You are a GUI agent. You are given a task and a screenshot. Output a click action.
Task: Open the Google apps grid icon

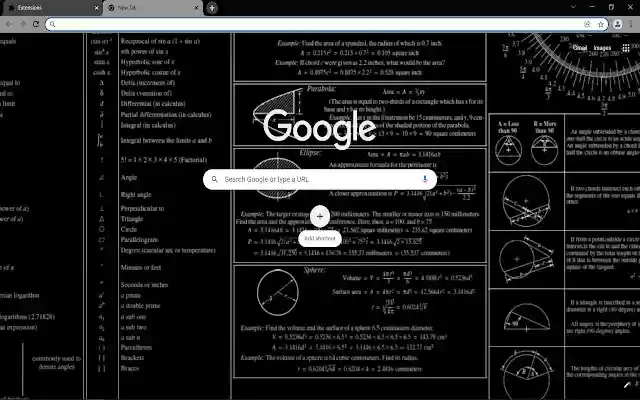[625, 48]
